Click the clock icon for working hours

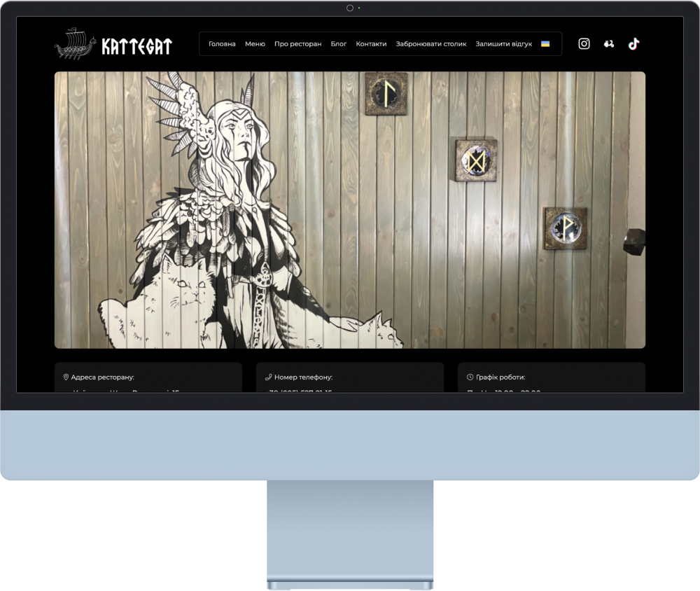pyautogui.click(x=470, y=377)
